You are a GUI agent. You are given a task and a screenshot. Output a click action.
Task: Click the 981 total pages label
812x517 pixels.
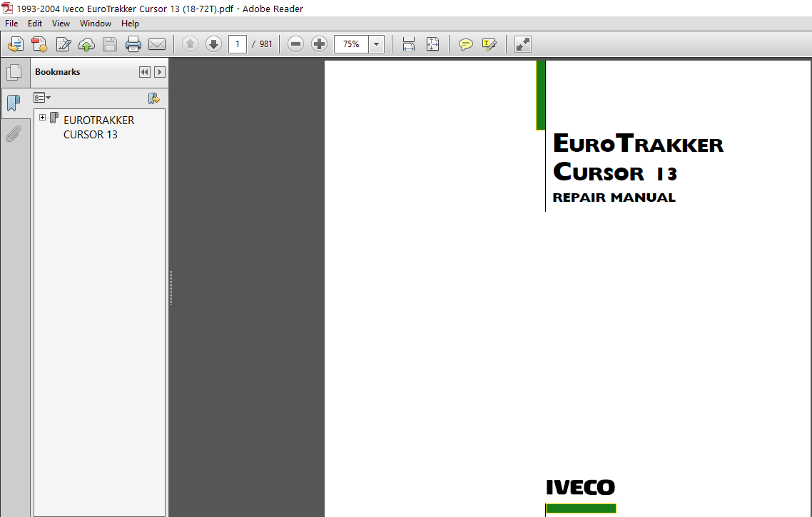pos(265,44)
